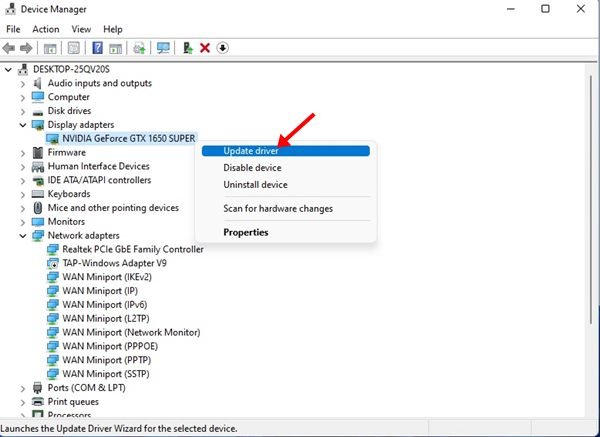Click the Help question-mark toolbar icon
Image resolution: width=600 pixels, height=437 pixels.
click(98, 47)
